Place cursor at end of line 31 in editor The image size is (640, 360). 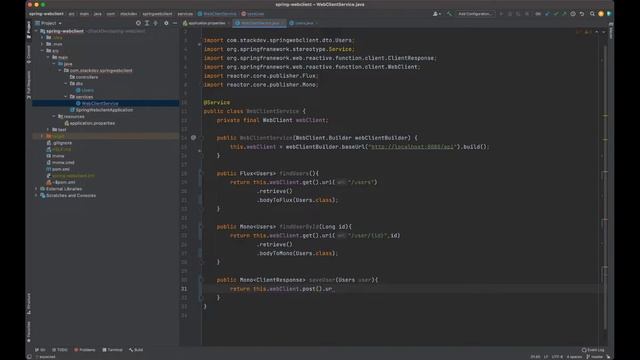335,289
